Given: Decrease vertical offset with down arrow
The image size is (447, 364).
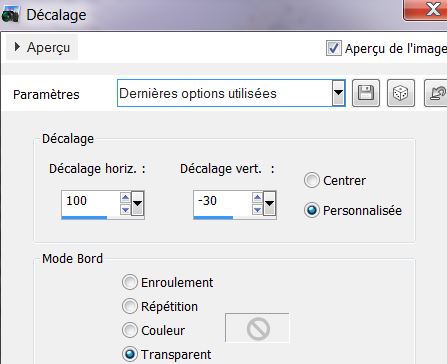Looking at the screenshot, I should (257, 210).
